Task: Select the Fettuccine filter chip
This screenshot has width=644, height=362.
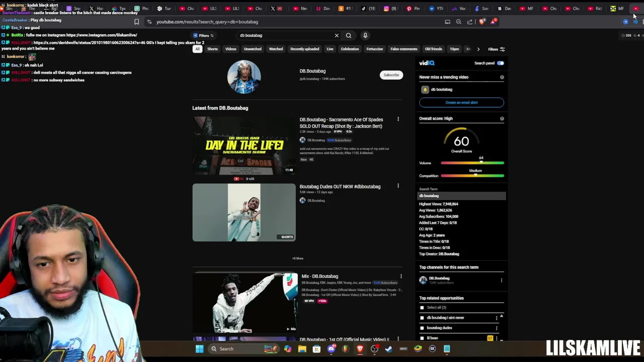Action: pyautogui.click(x=374, y=49)
